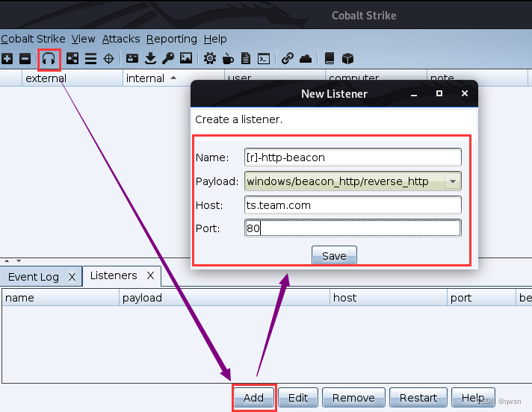Image resolution: width=532 pixels, height=412 pixels.
Task: Click the Edit listener button
Action: (x=298, y=397)
